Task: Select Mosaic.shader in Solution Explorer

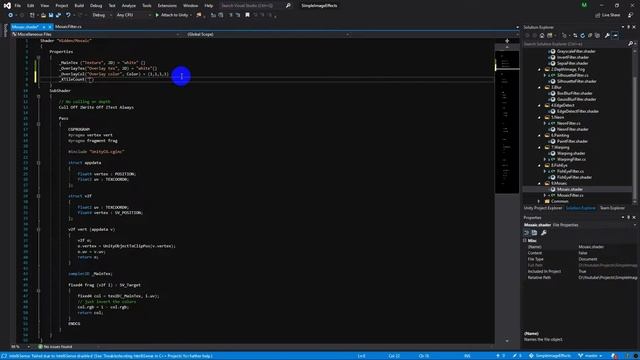Action: [x=570, y=189]
